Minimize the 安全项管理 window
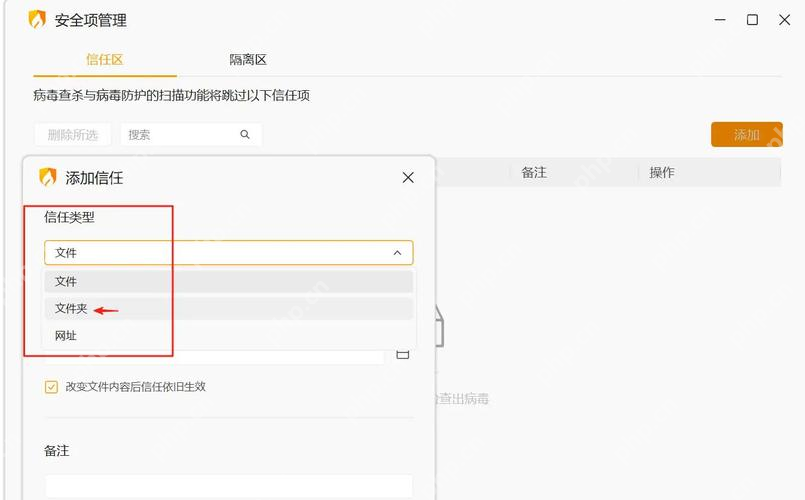 tap(720, 20)
